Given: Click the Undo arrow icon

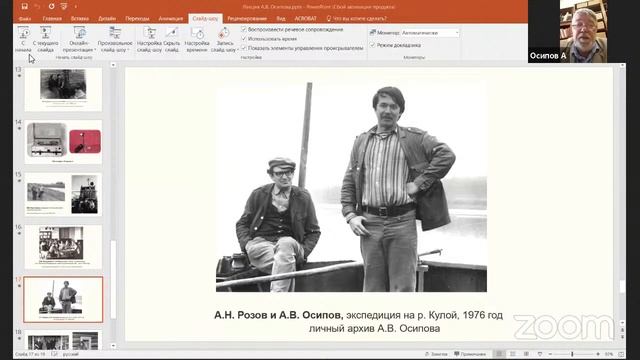Looking at the screenshot, I should (38, 7).
